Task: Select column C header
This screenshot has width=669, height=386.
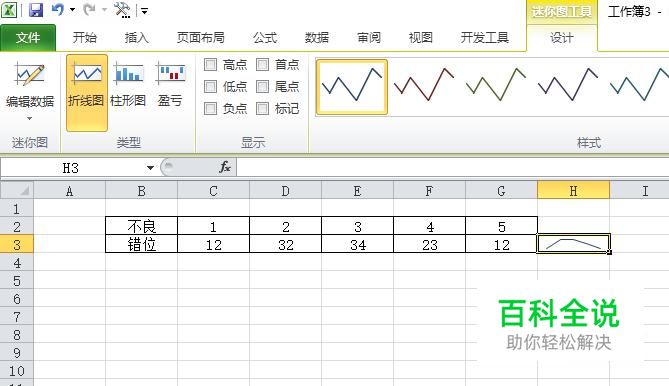Action: (x=213, y=191)
